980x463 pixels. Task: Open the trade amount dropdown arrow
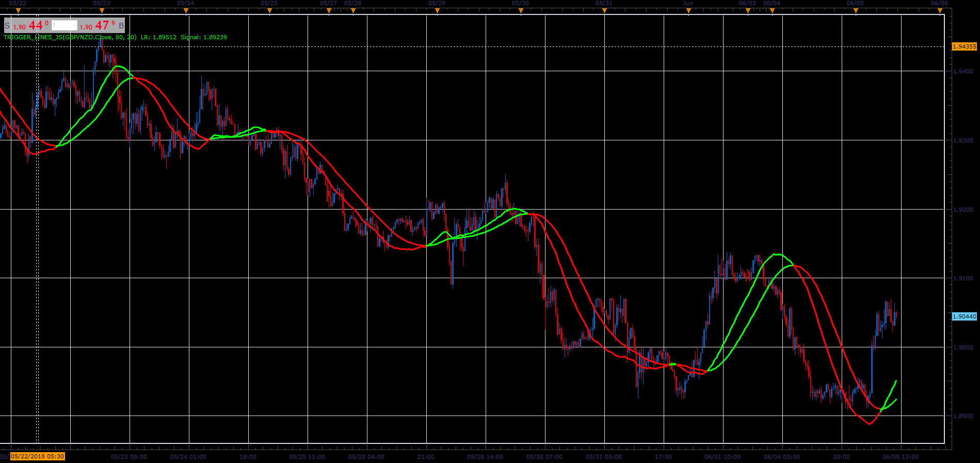74,25
